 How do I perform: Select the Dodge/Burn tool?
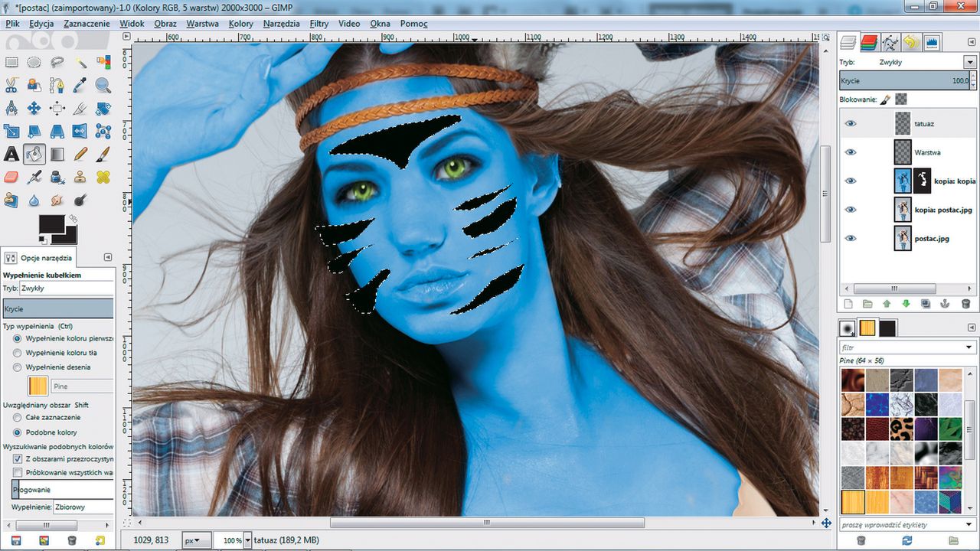(x=80, y=201)
